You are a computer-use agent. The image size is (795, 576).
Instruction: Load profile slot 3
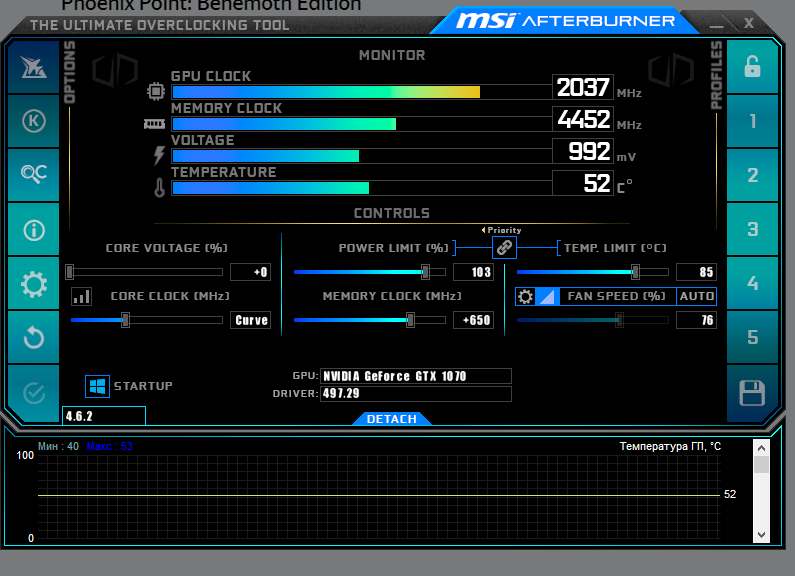pos(752,230)
